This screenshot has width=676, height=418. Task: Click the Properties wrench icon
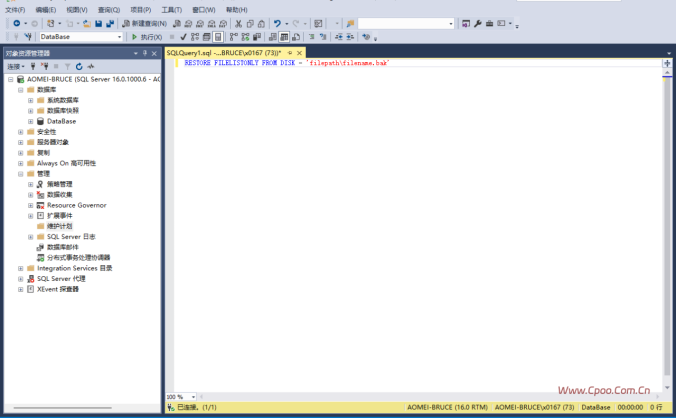pos(478,23)
